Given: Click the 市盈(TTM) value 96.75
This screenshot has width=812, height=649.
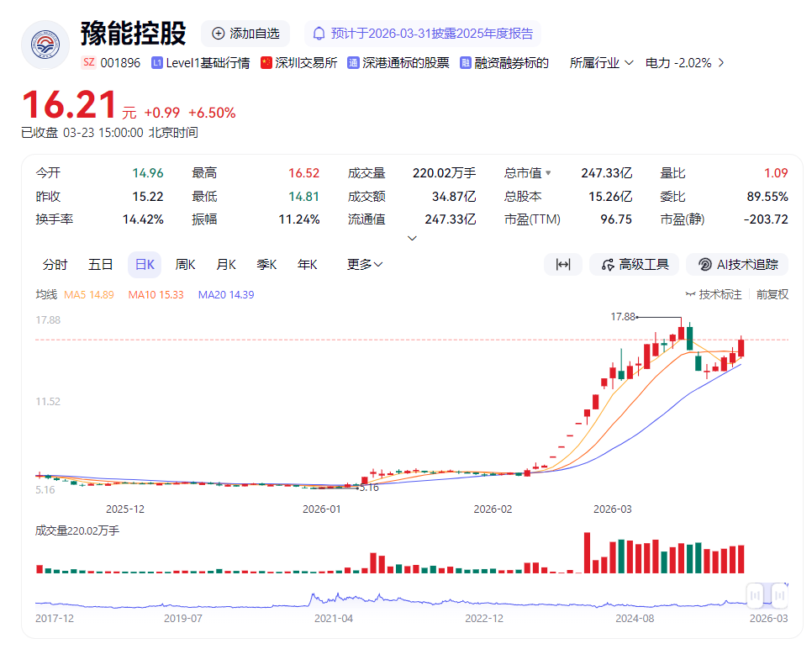Looking at the screenshot, I should coord(616,219).
